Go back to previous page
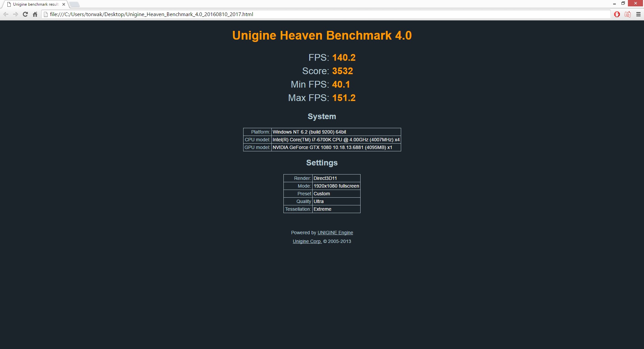The height and width of the screenshot is (349, 644). [6, 14]
